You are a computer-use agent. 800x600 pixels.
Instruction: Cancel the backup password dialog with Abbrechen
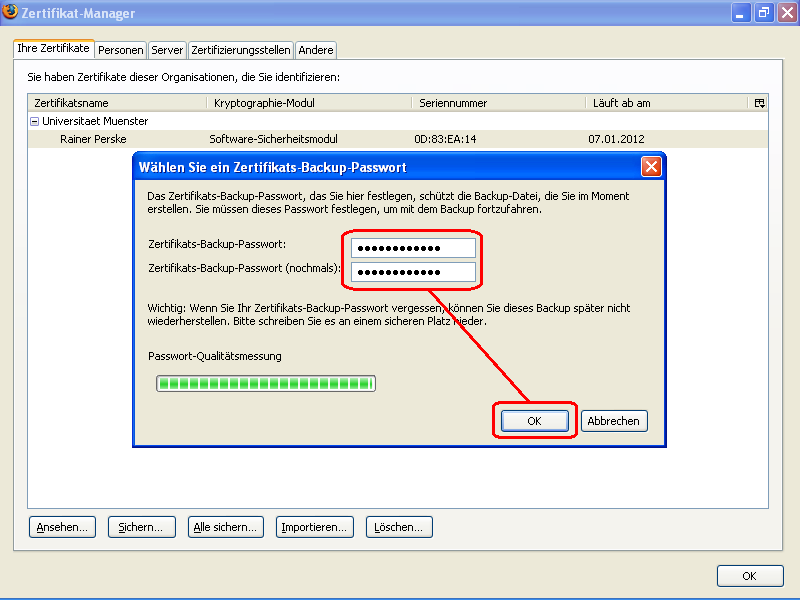click(614, 420)
